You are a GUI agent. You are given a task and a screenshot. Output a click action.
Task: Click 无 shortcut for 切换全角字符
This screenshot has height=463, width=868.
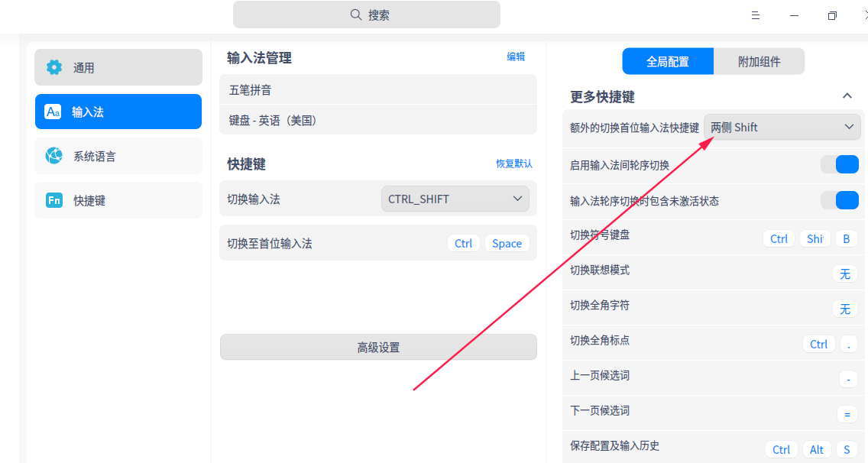click(845, 309)
